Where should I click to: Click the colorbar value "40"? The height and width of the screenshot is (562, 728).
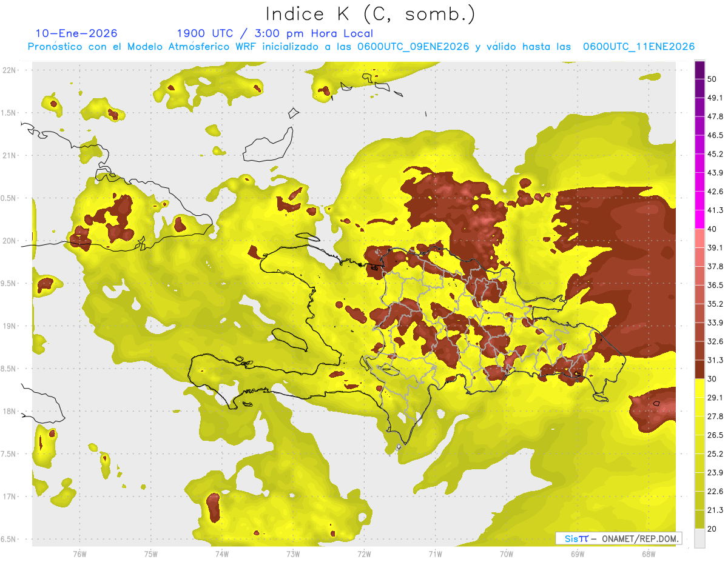tap(712, 229)
